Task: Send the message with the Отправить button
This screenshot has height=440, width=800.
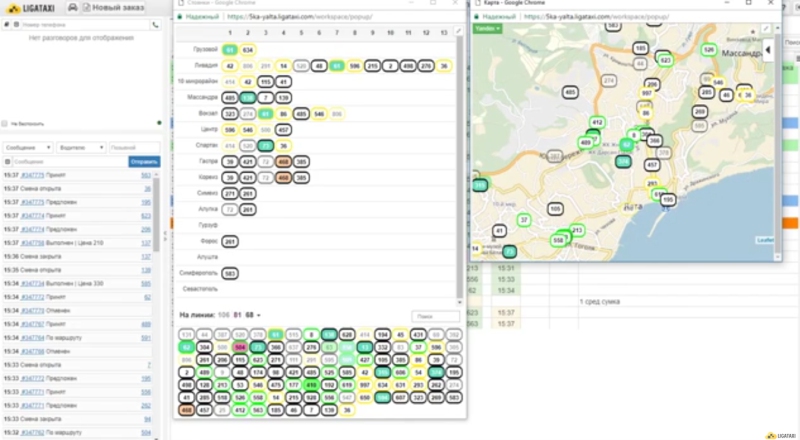Action: coord(144,162)
